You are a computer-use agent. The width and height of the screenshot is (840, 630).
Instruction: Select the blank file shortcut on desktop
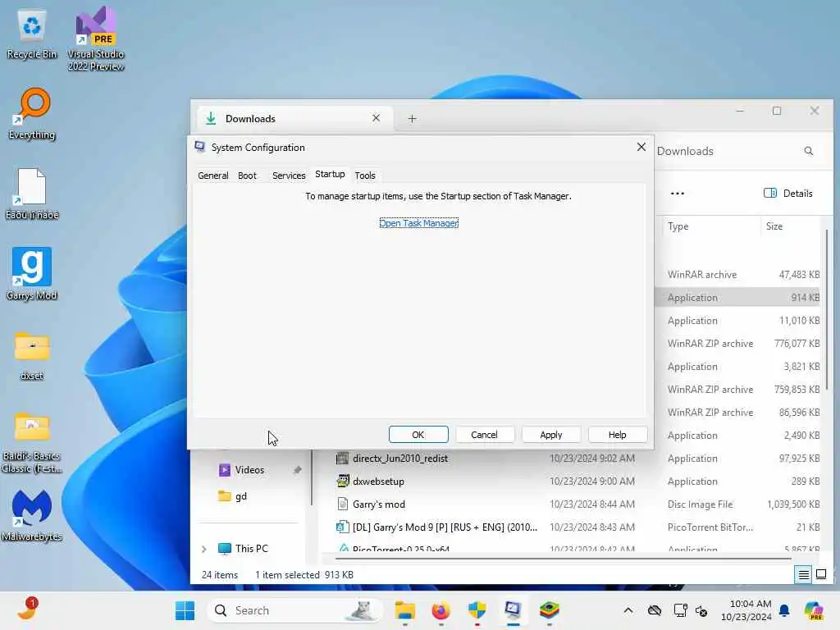point(32,194)
